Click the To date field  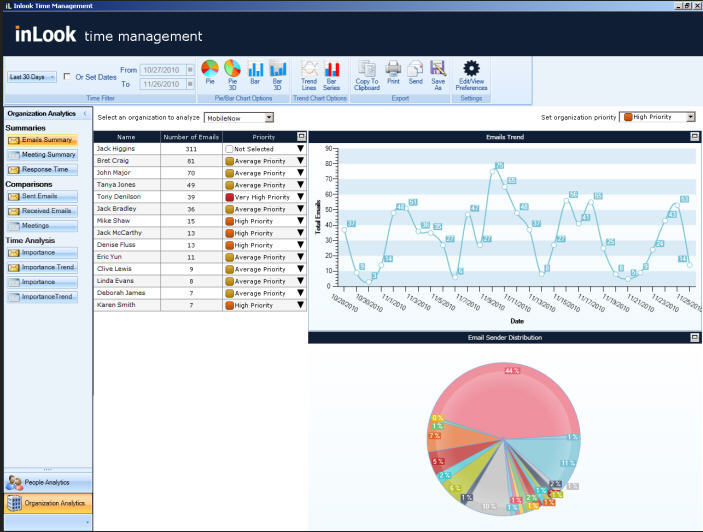(163, 84)
